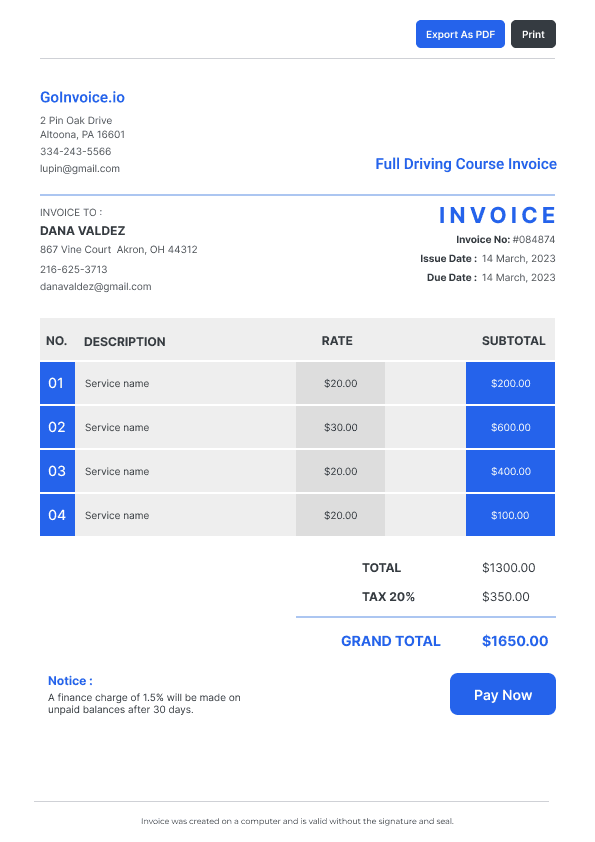Click the $20.00 rate in row 03
The width and height of the screenshot is (595, 842).
(x=340, y=471)
